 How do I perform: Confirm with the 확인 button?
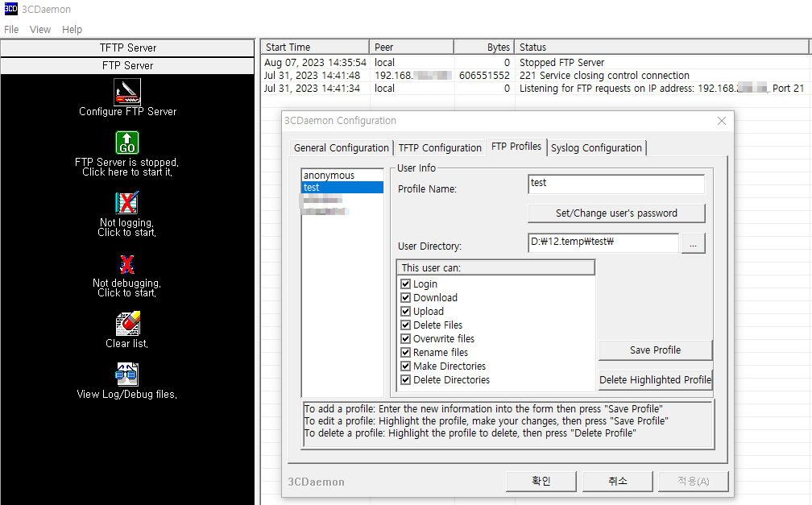[x=541, y=481]
